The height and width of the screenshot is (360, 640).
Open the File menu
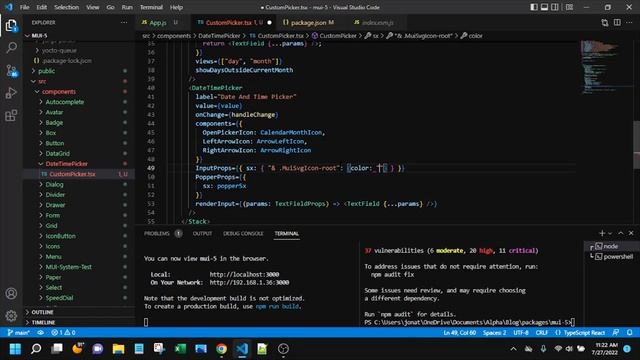24,7
